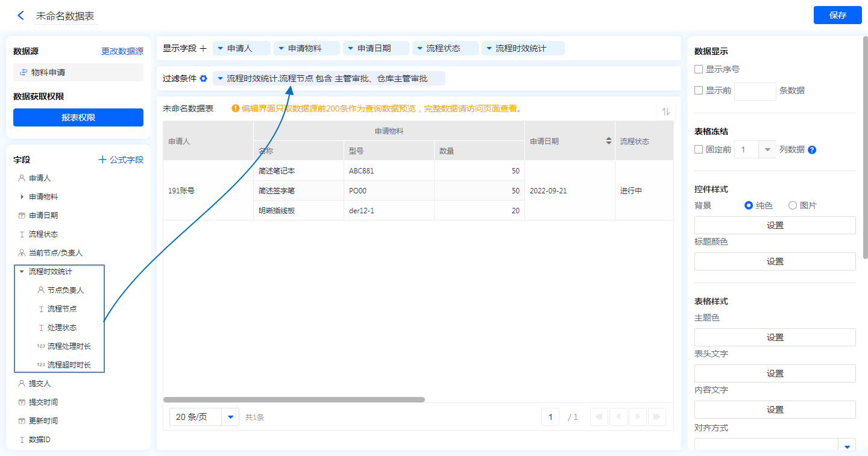Screen dimensions: 868x456
Task: Expand the 申请物料 field tree node
Action: point(22,197)
